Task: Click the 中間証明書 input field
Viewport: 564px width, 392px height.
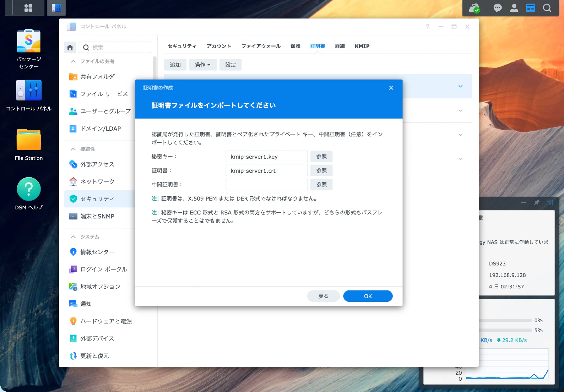Action: click(x=266, y=184)
